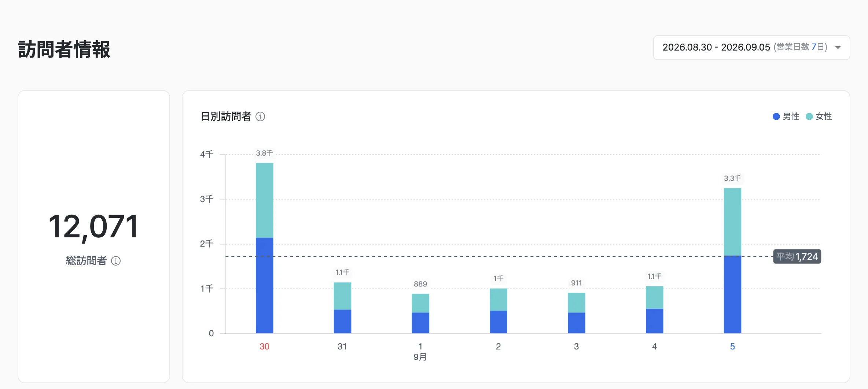The image size is (868, 389).
Task: Click the bar labeled 3.3千
Action: click(732, 261)
